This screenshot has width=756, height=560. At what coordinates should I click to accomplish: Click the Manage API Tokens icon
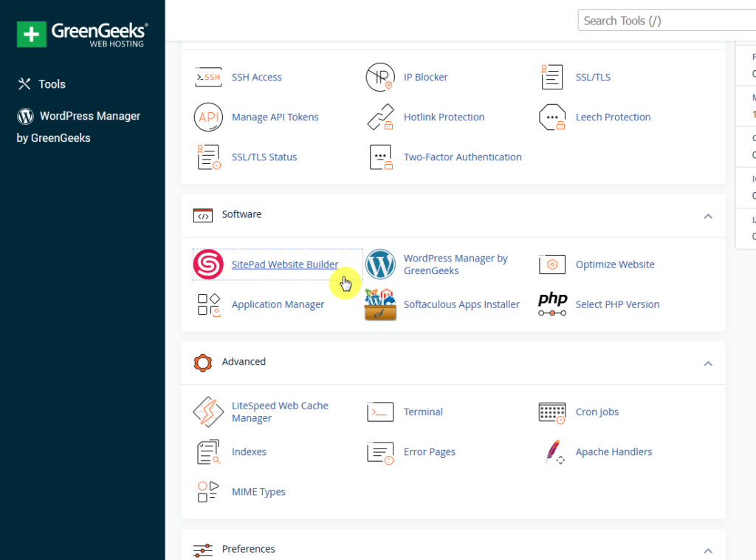(208, 117)
